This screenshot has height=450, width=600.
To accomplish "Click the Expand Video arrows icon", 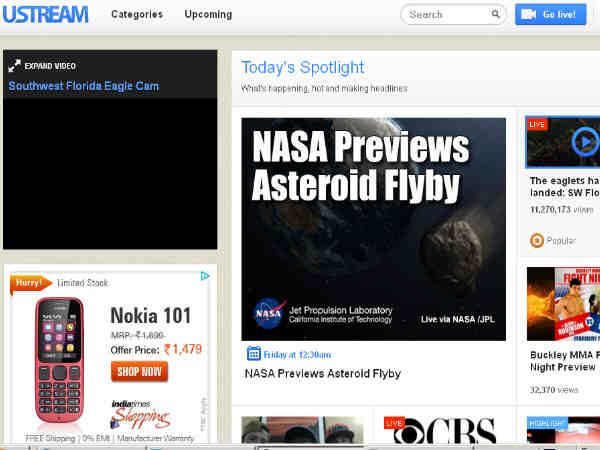I will click(14, 65).
